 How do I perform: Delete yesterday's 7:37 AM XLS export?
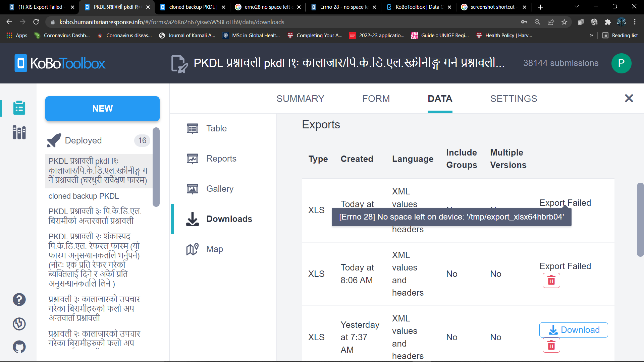click(x=551, y=345)
